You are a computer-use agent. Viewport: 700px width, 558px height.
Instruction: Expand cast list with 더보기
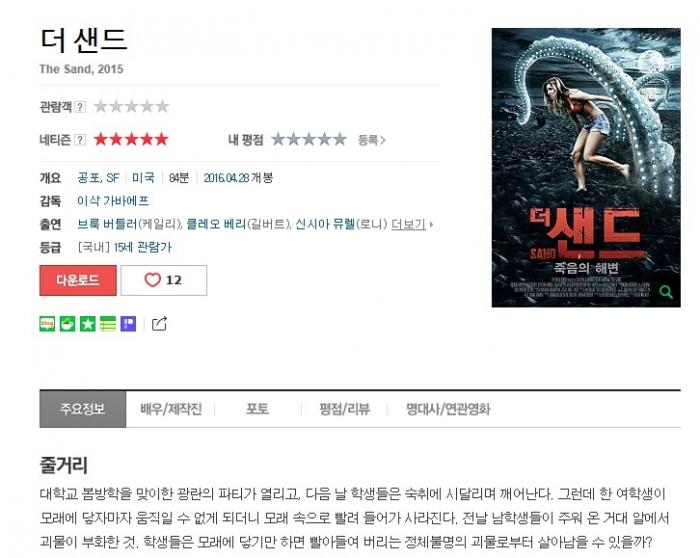tap(412, 224)
